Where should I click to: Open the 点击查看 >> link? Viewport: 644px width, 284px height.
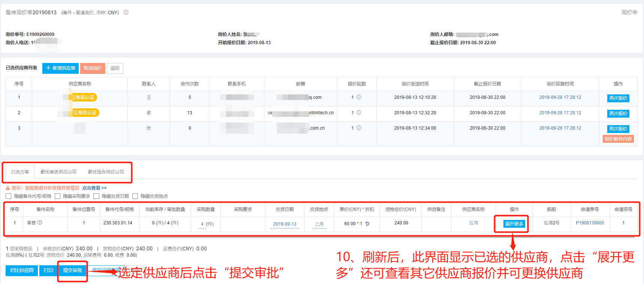94,188
